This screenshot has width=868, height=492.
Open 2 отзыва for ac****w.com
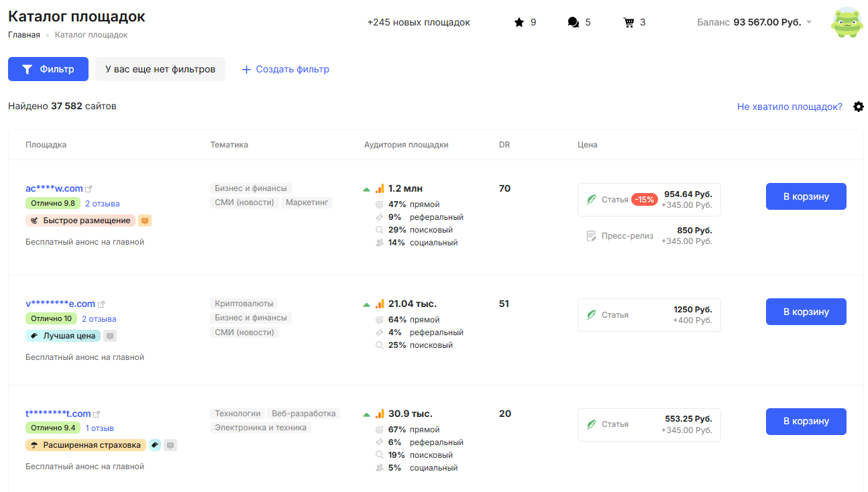103,204
